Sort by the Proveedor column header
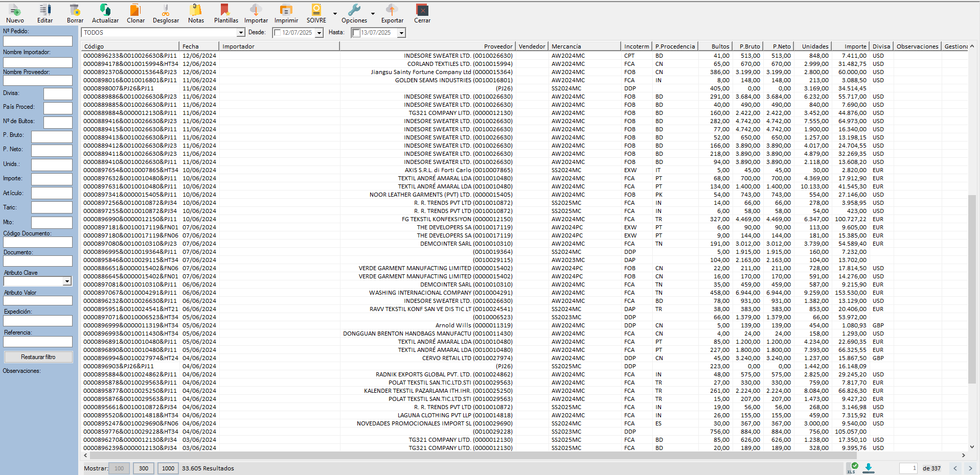Viewport: 980px width, 475px height. pyautogui.click(x=497, y=46)
